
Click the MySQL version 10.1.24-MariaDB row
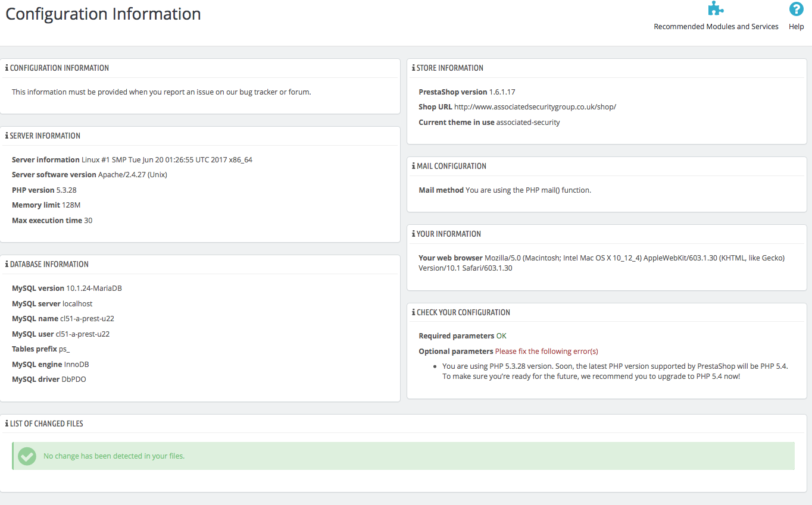point(67,288)
